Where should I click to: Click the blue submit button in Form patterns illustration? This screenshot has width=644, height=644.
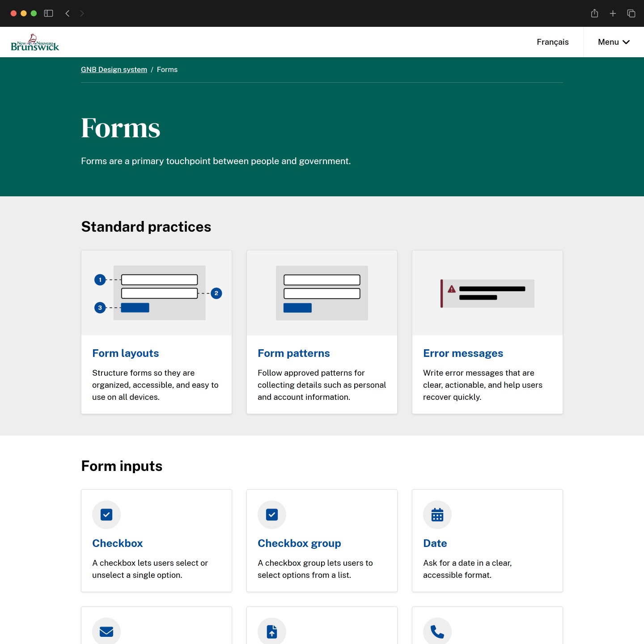pos(297,308)
